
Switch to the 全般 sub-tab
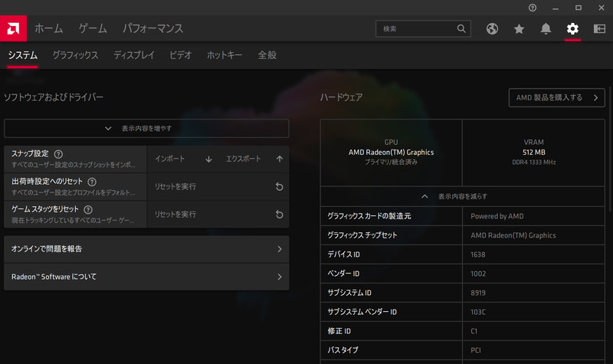click(267, 55)
